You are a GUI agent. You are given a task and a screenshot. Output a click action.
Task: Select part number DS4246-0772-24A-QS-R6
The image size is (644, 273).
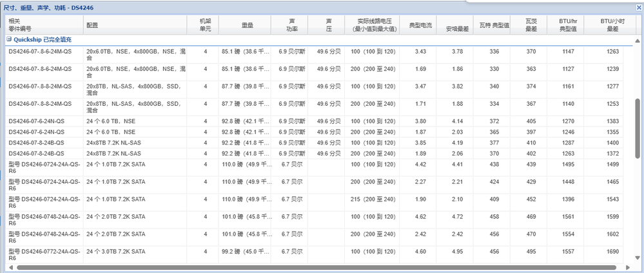pyautogui.click(x=44, y=254)
